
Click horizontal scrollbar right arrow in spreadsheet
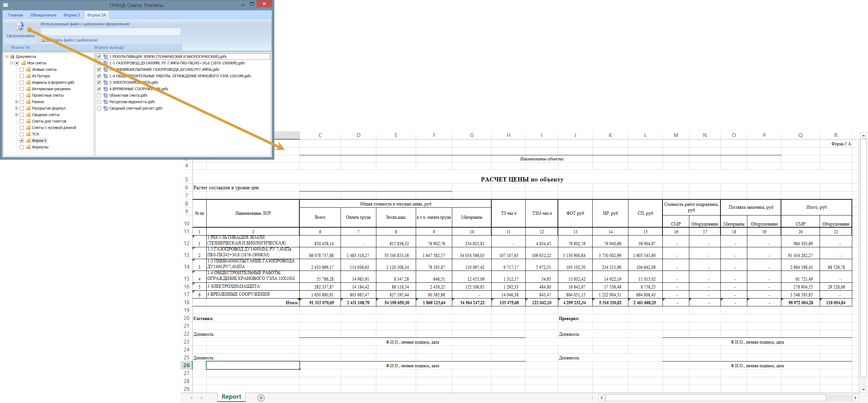855,398
